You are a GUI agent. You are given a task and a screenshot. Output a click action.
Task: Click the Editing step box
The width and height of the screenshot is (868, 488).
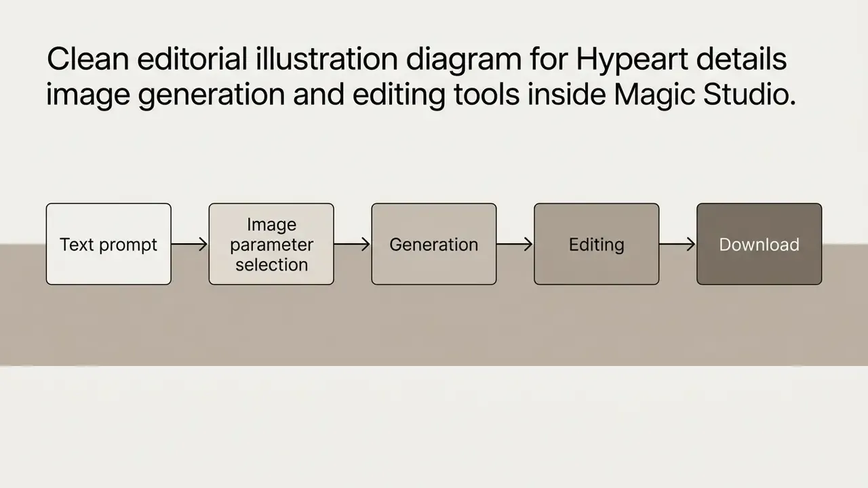tap(597, 244)
